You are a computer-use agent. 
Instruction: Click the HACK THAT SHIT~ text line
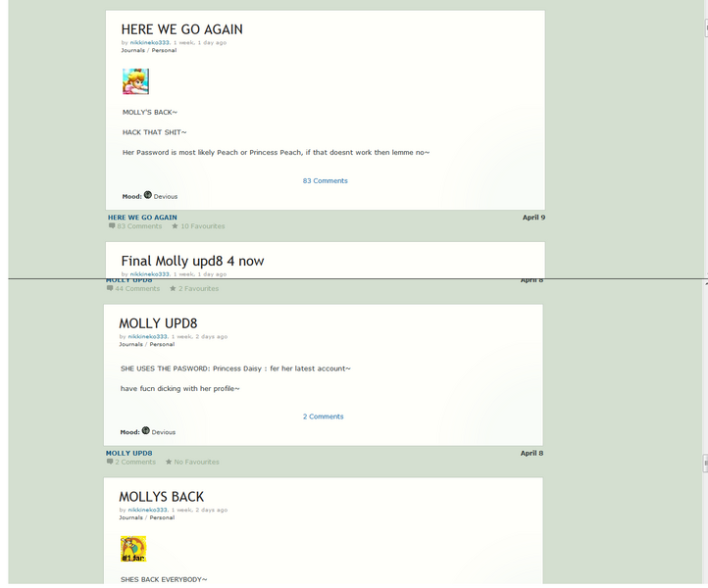click(154, 132)
